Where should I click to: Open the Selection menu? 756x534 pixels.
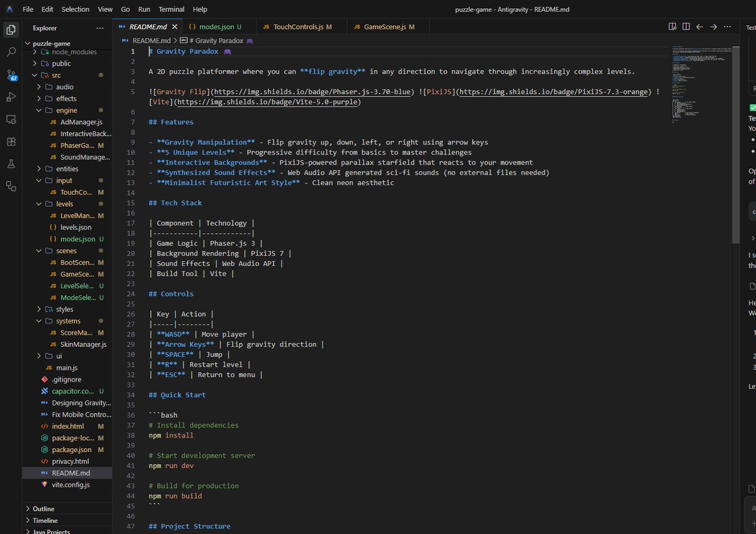coord(76,9)
